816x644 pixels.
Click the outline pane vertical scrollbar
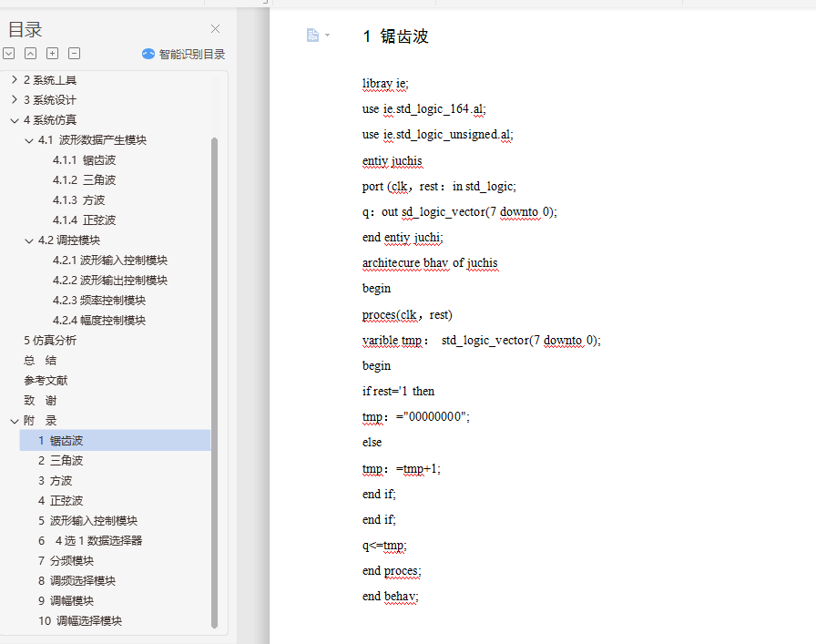tap(214, 383)
